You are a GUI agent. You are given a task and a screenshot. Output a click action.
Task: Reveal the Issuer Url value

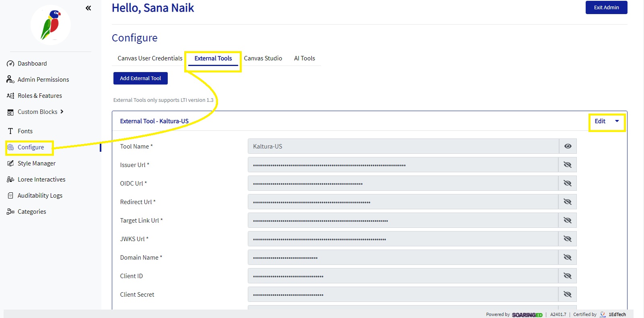point(568,165)
